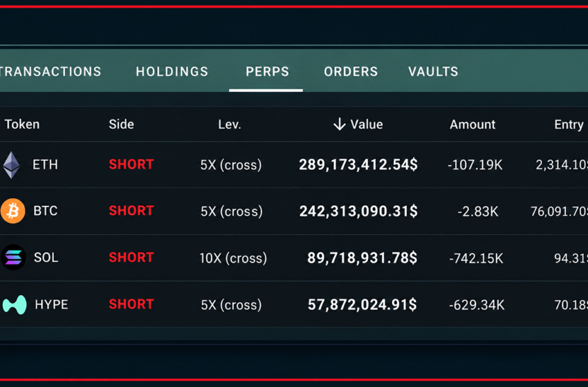Click SHORT in the SOL row
588x387 pixels.
[x=131, y=257]
